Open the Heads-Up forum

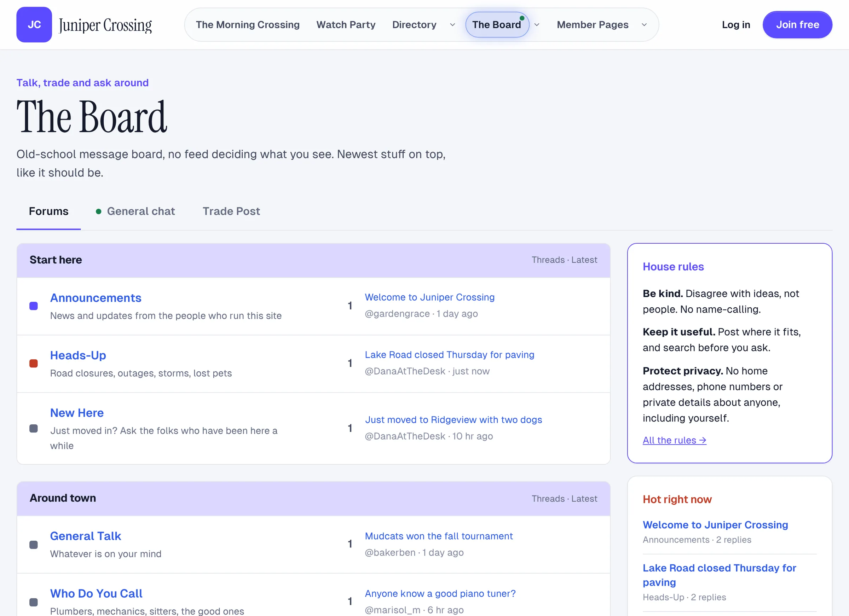[x=78, y=355]
